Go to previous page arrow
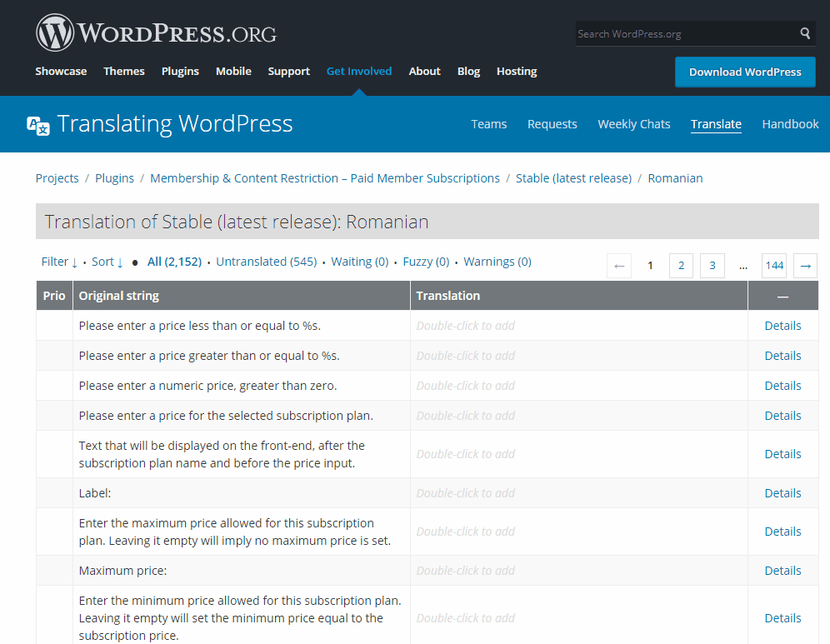Screen dimensions: 830x644 [x=619, y=266]
